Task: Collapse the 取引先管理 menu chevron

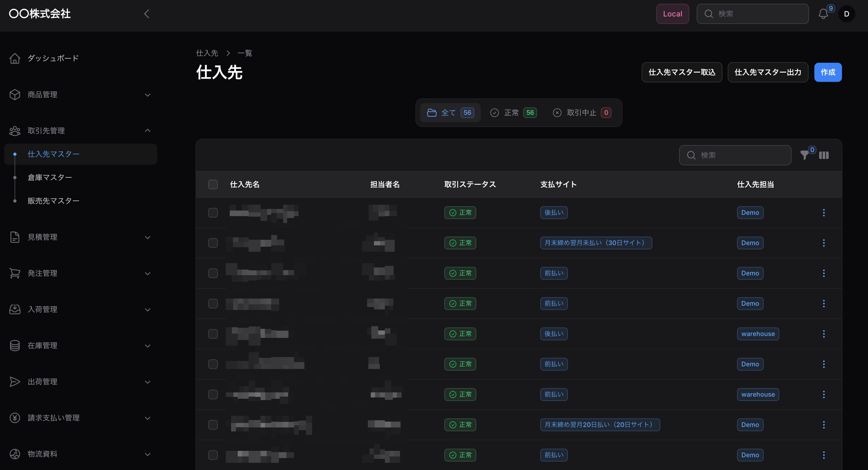Action: point(148,131)
